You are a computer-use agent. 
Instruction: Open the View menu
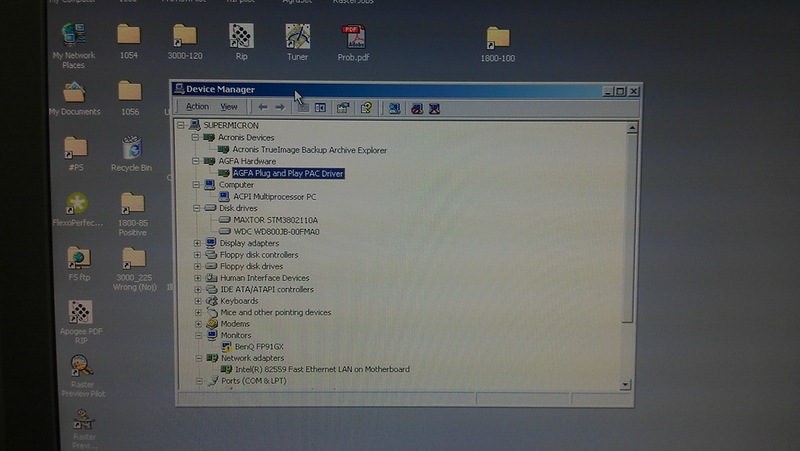tap(229, 107)
